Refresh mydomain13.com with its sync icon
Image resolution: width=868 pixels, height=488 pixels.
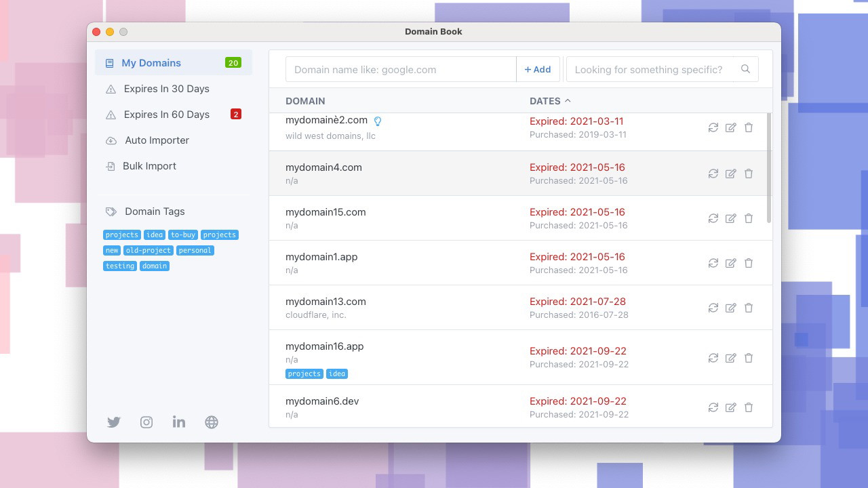click(x=713, y=308)
